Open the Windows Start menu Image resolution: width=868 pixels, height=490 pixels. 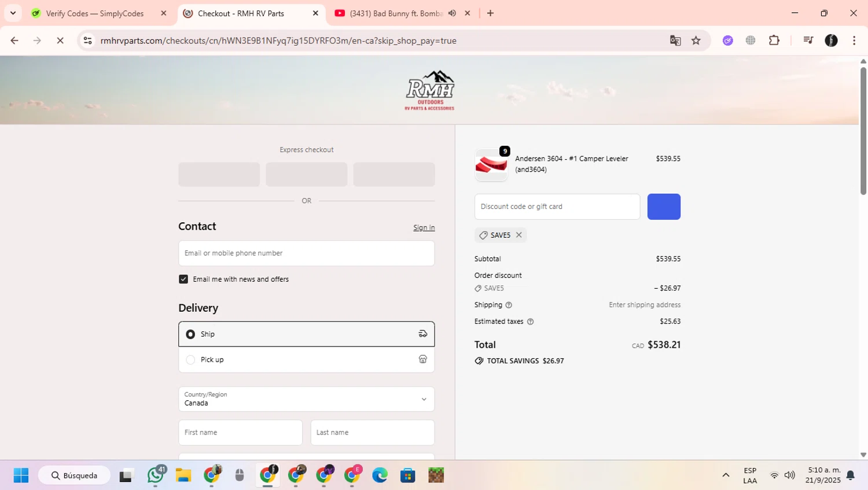[21, 476]
